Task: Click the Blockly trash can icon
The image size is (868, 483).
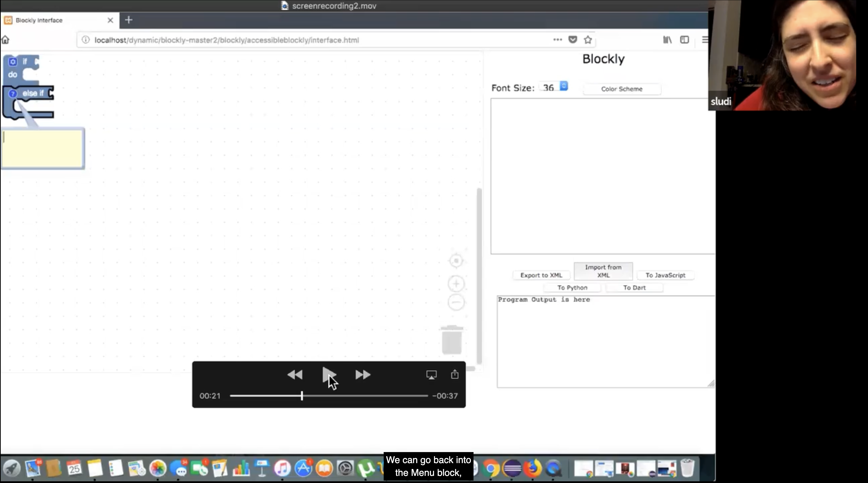Action: pyautogui.click(x=451, y=340)
